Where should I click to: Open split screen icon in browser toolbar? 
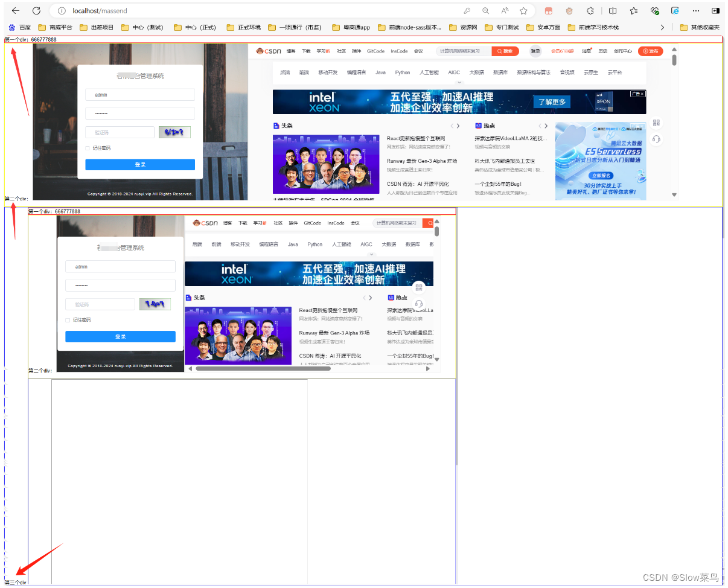612,11
